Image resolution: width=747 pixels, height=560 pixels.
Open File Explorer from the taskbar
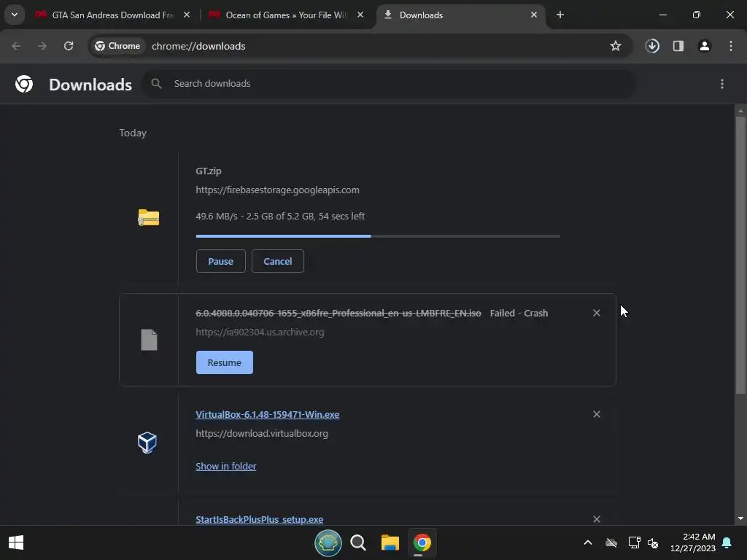click(390, 542)
